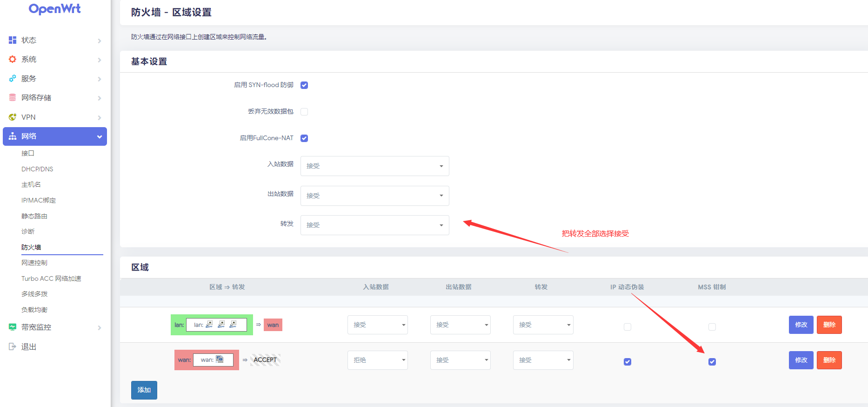868x407 pixels.
Task: Expand the 状态 menu
Action: 55,40
